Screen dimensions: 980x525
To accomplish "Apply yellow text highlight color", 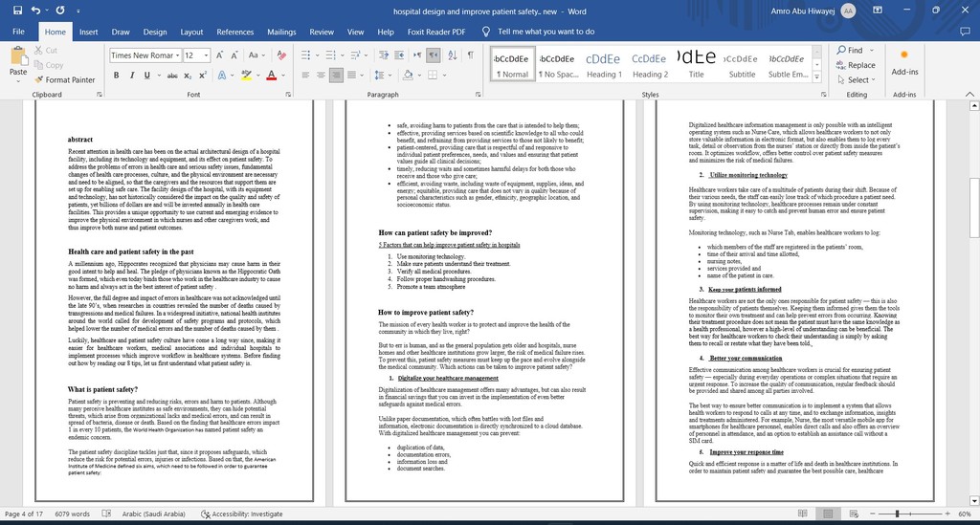I will point(246,76).
